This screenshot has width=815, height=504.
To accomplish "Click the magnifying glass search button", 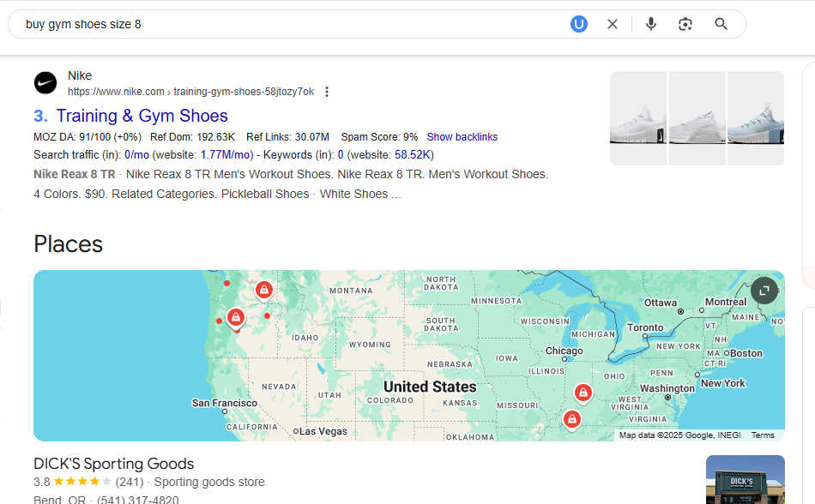I will pos(721,24).
